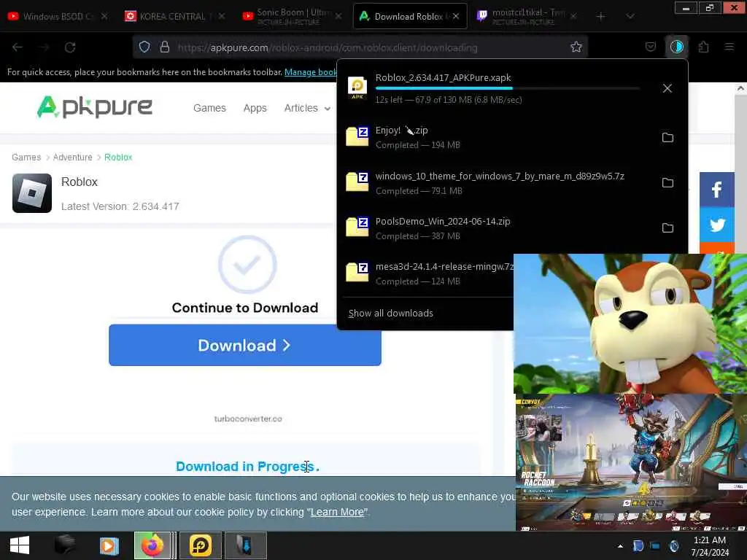This screenshot has width=747, height=560.
Task: Click the Rocket Raccoon picture-in-picture video
Action: click(x=630, y=462)
